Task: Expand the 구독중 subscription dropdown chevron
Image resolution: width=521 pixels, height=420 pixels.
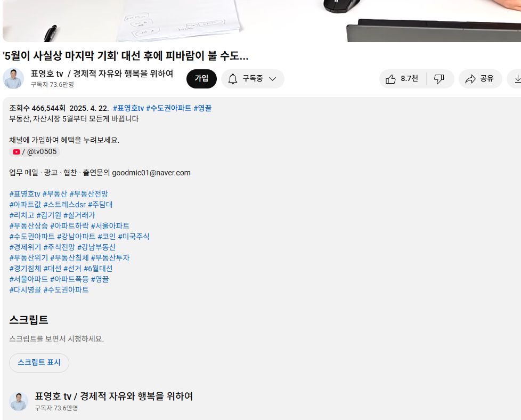Action: (x=272, y=79)
